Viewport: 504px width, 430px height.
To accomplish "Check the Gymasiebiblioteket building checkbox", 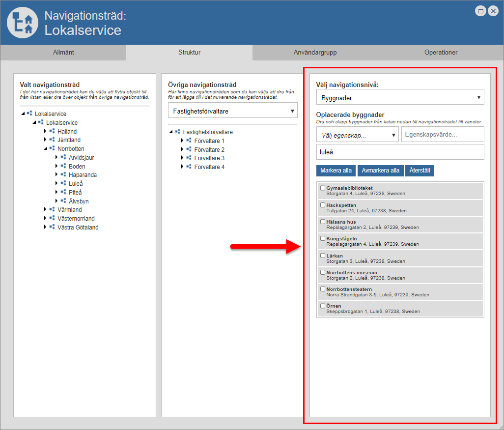I will click(x=323, y=188).
